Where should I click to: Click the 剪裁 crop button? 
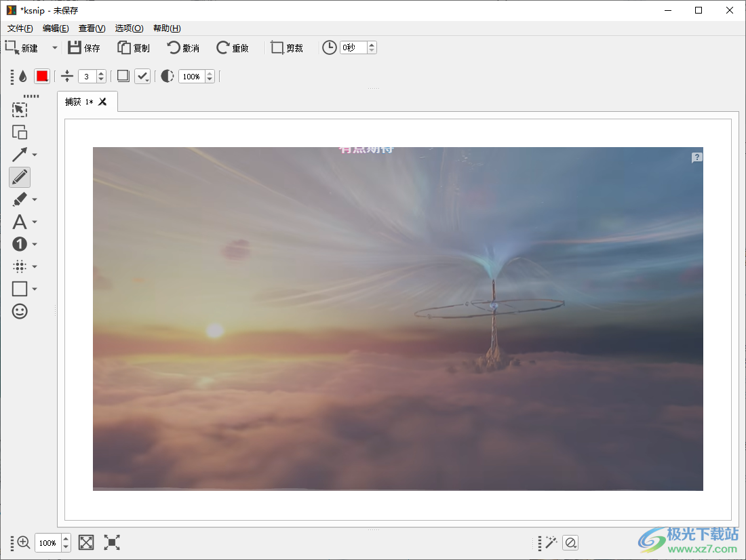[287, 48]
